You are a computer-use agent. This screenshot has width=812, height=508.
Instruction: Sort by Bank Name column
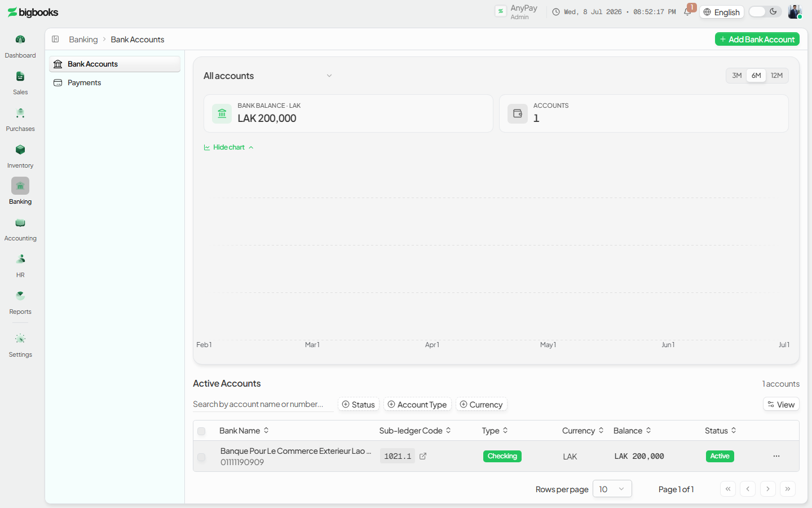[244, 431]
